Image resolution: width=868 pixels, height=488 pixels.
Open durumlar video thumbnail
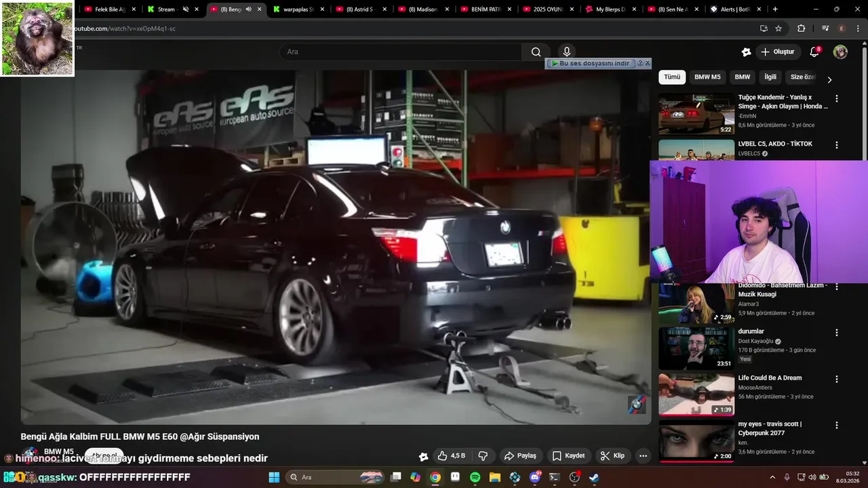point(696,348)
